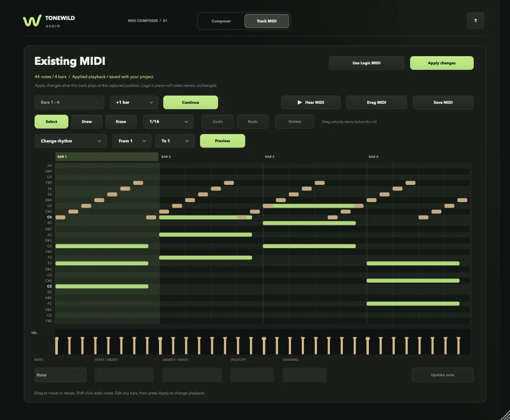Select the long A3 note in bar 2
This screenshot has height=420, width=510.
[206, 235]
